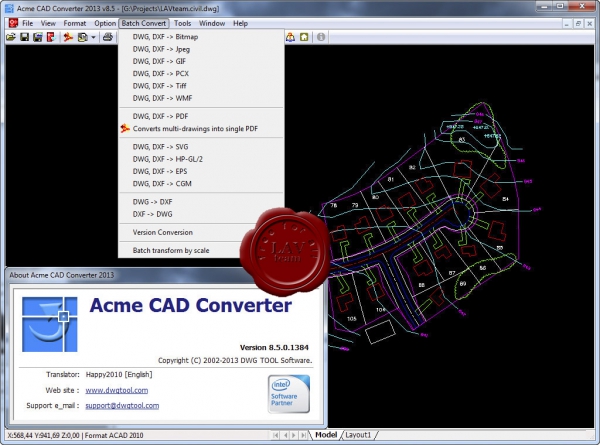Click the Version 8.5.0.1384 text
The height and width of the screenshot is (445, 600).
point(274,347)
